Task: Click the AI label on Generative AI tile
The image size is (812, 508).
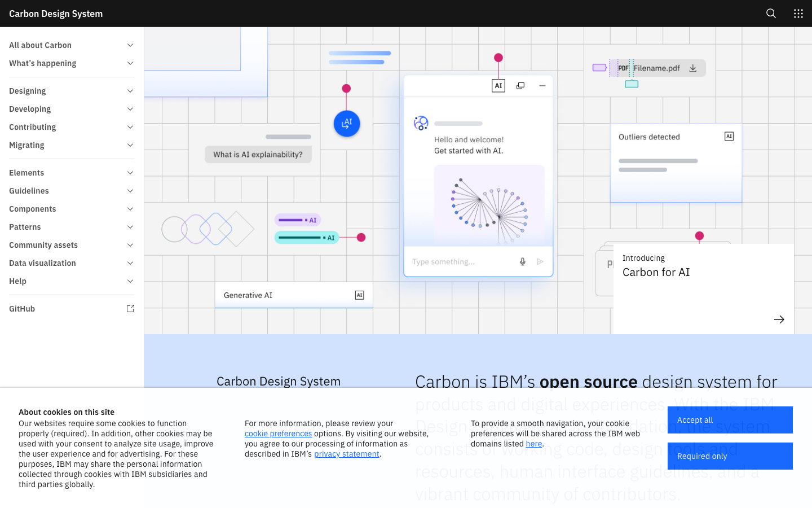Action: tap(360, 295)
